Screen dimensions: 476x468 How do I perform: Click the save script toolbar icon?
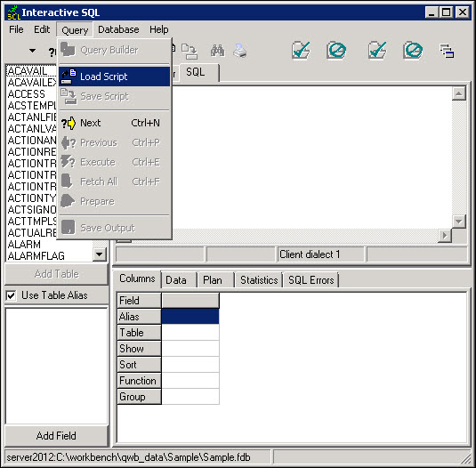[190, 52]
